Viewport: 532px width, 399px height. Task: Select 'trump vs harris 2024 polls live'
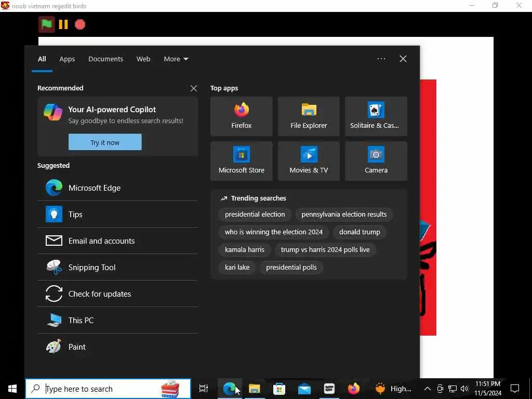pyautogui.click(x=325, y=250)
